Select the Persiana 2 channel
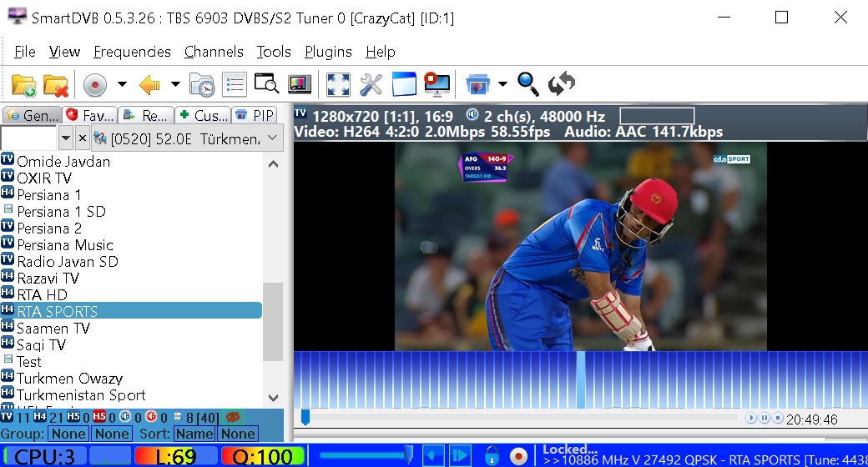Screen dimensions: 868x467 [x=49, y=228]
